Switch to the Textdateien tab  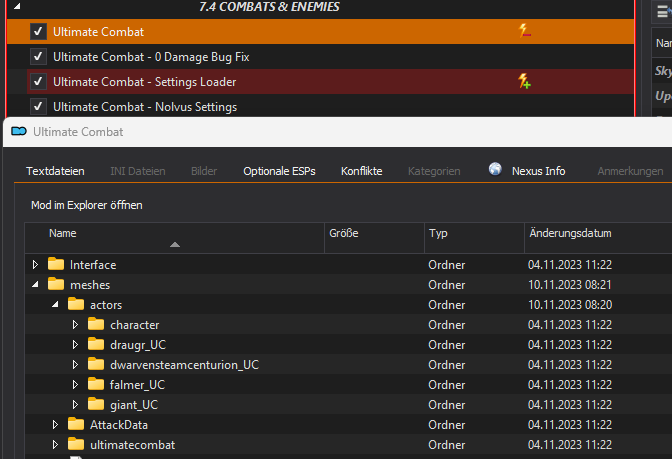(x=55, y=171)
